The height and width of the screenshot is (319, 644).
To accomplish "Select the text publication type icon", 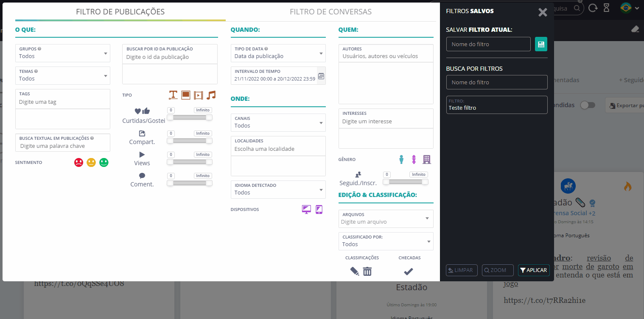I will (x=173, y=95).
